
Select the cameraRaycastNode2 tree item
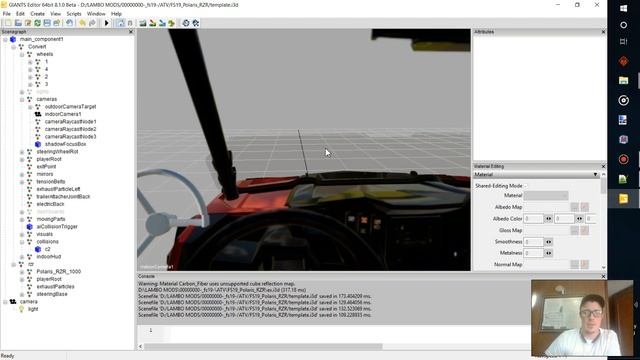click(x=71, y=129)
